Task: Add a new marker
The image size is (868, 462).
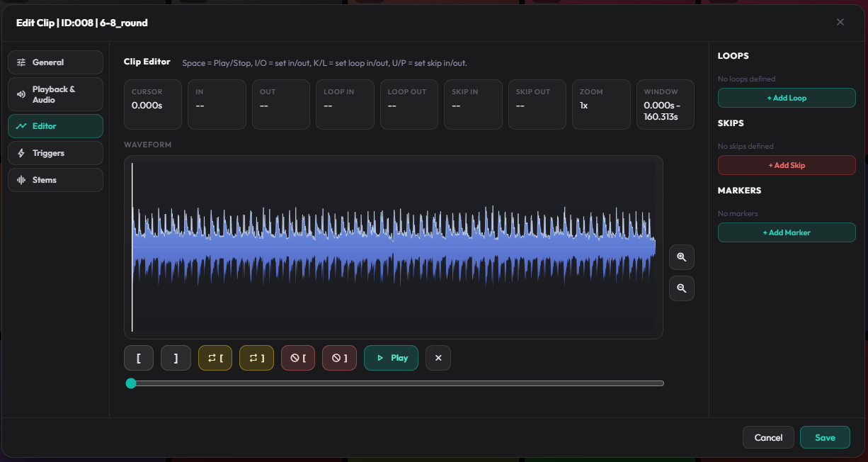Action: tap(787, 232)
